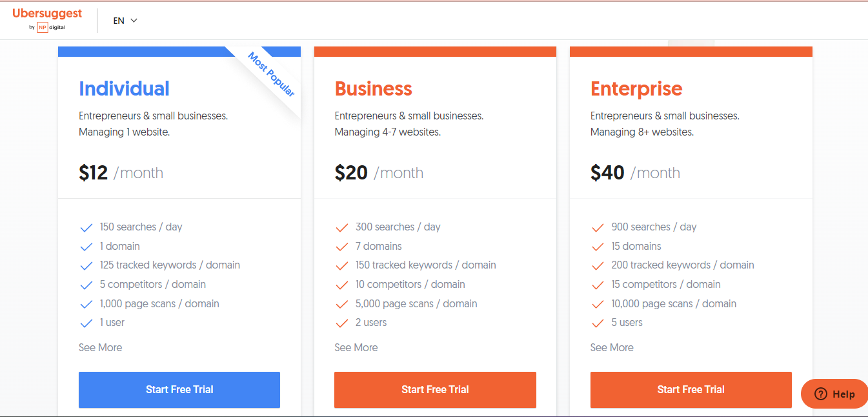This screenshot has width=868, height=417.
Task: Start Free Trial for Individual plan
Action: 179,389
